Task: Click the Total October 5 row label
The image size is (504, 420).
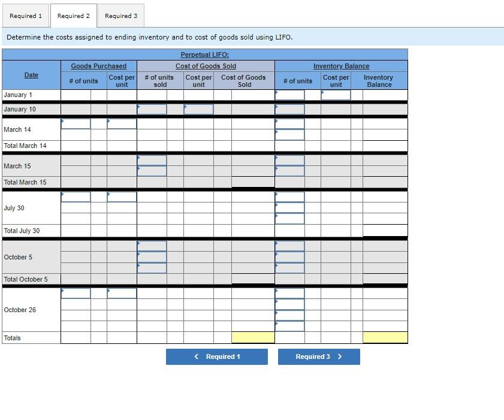Action: pyautogui.click(x=26, y=279)
